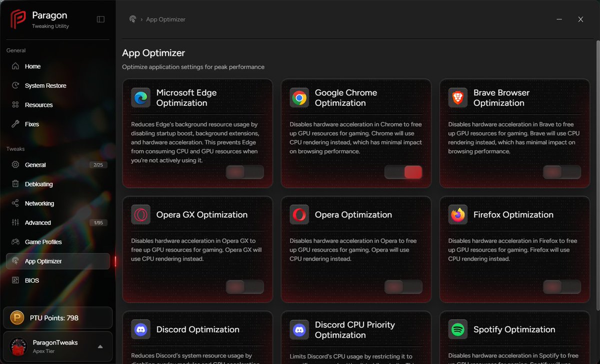Screen dimensions: 600x364
Task: Click the Google Chrome Optimization title
Action: click(346, 98)
